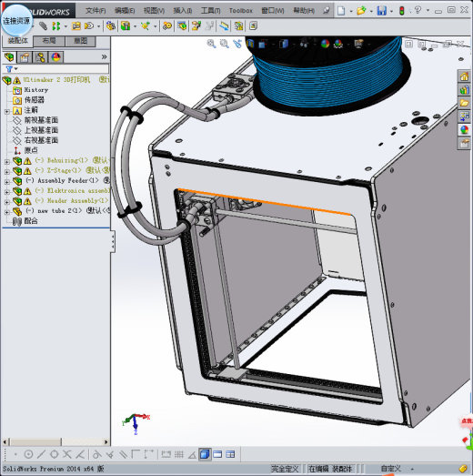The width and height of the screenshot is (473, 476).
Task: Select the line sketch tool in bottom toolbar
Action: coord(41,454)
